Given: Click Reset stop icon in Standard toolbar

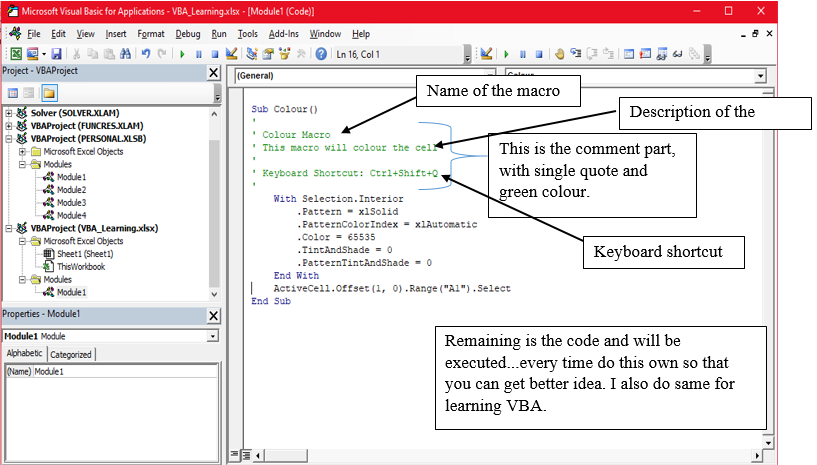Looking at the screenshot, I should [x=215, y=54].
